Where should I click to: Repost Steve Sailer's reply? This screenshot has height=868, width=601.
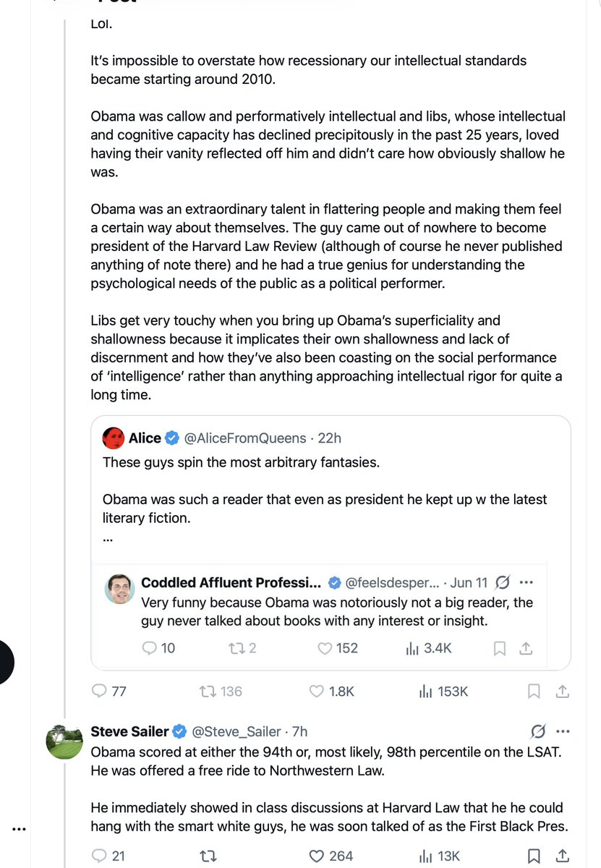point(208,856)
